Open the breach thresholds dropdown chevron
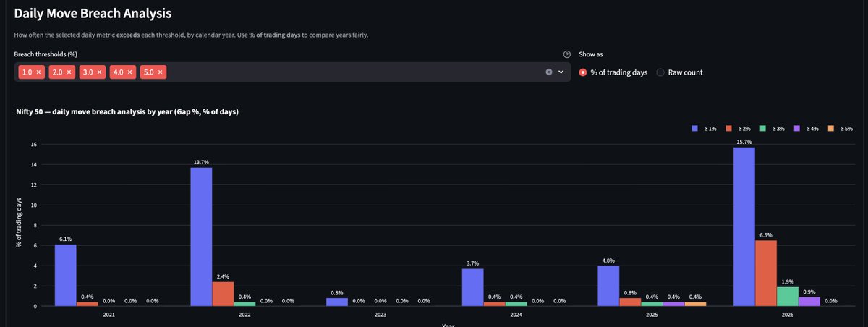This screenshot has height=327, width=868. 561,72
